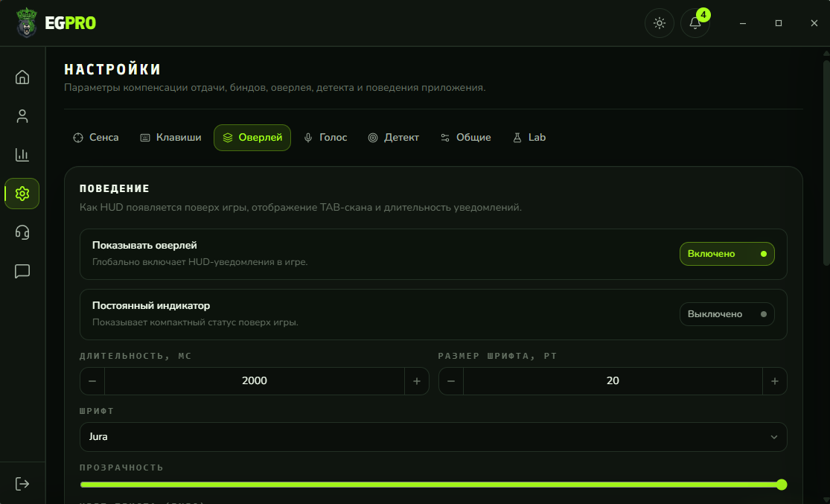830x504 pixels.
Task: Toggle the light theme sun button
Action: tap(659, 23)
